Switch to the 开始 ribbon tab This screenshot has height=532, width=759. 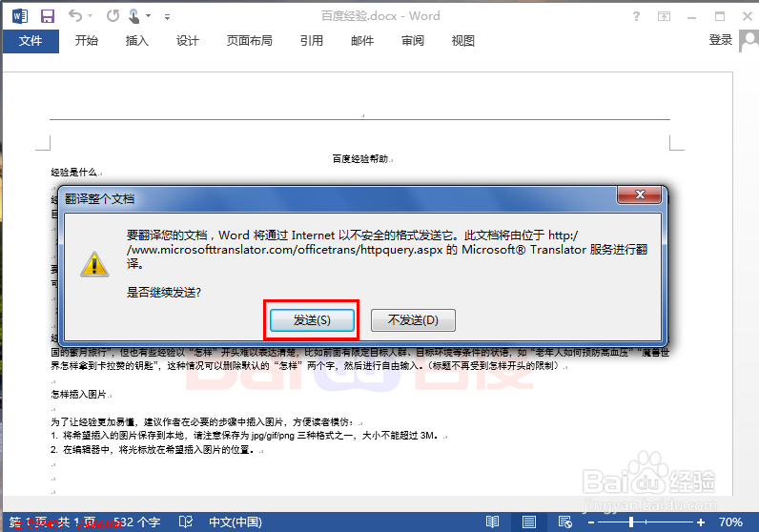[87, 41]
